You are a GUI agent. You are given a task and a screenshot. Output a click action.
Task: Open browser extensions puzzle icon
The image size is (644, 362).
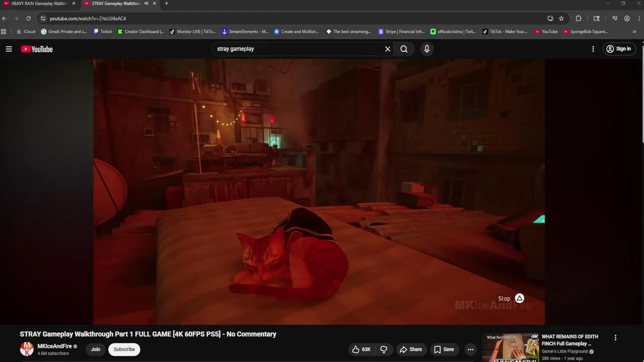(579, 19)
